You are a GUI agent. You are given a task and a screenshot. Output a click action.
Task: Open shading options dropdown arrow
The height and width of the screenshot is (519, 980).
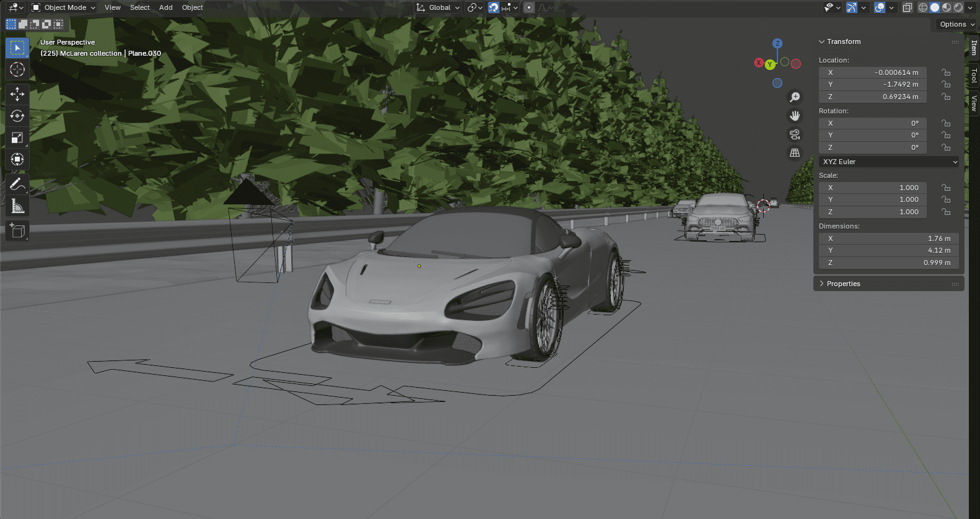click(970, 7)
